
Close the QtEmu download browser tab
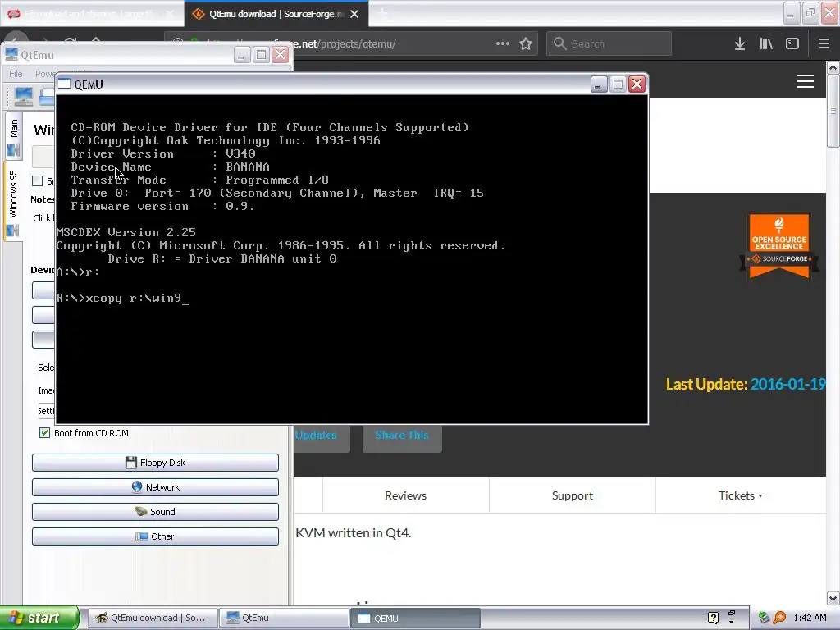pos(354,14)
